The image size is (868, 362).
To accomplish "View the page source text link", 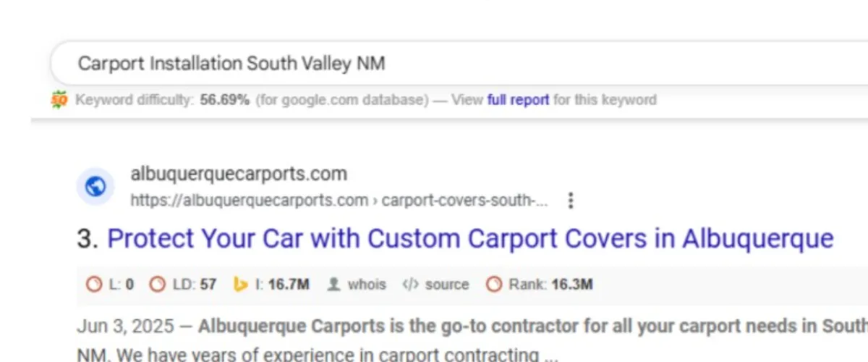I will (x=447, y=285).
